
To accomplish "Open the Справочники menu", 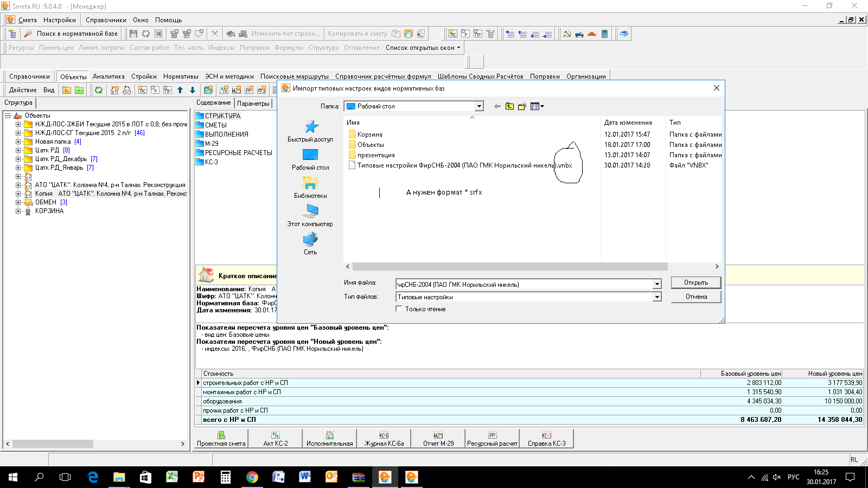I will tap(106, 20).
